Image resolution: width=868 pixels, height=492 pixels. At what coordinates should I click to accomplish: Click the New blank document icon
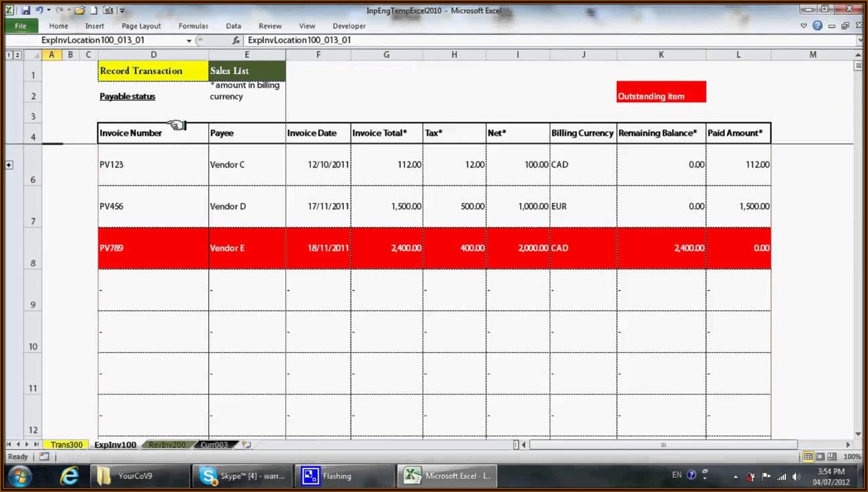click(x=95, y=11)
